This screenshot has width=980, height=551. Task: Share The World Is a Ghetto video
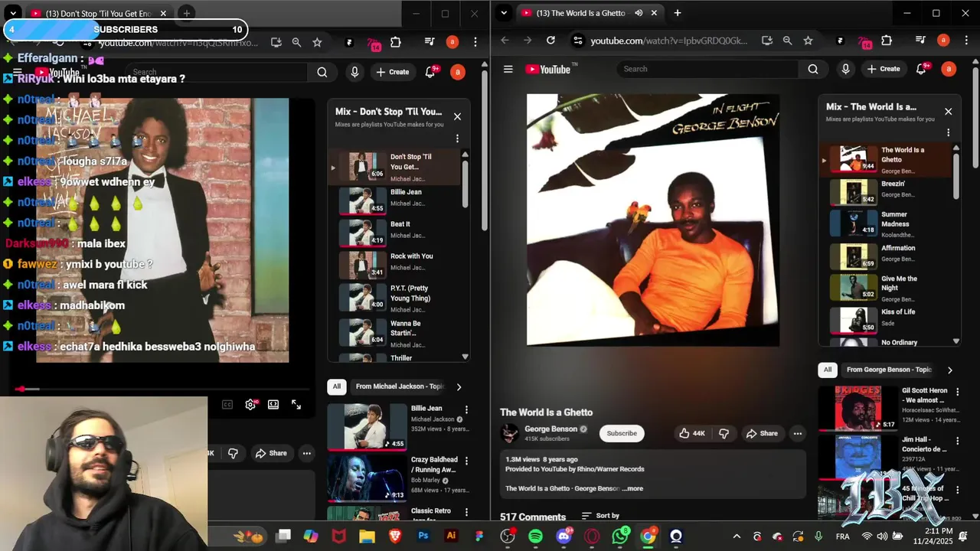[762, 433]
